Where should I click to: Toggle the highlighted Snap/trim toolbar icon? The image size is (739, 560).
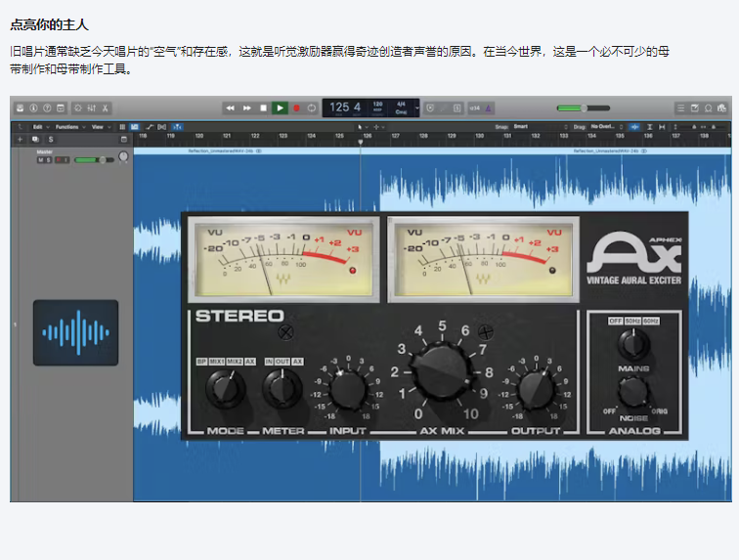pos(177,127)
